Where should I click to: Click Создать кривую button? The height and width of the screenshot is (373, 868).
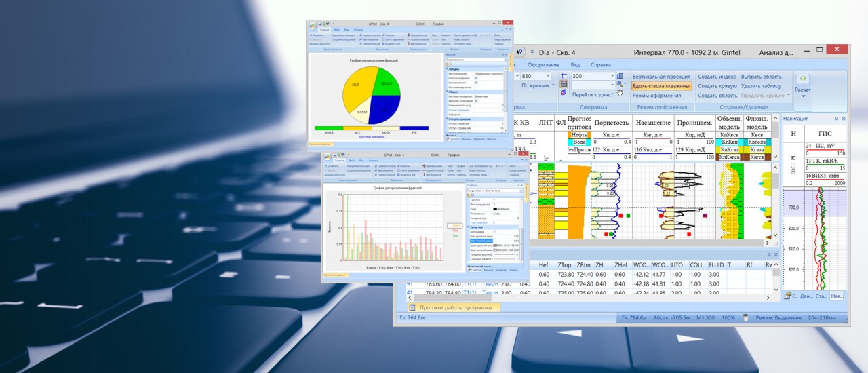point(717,86)
